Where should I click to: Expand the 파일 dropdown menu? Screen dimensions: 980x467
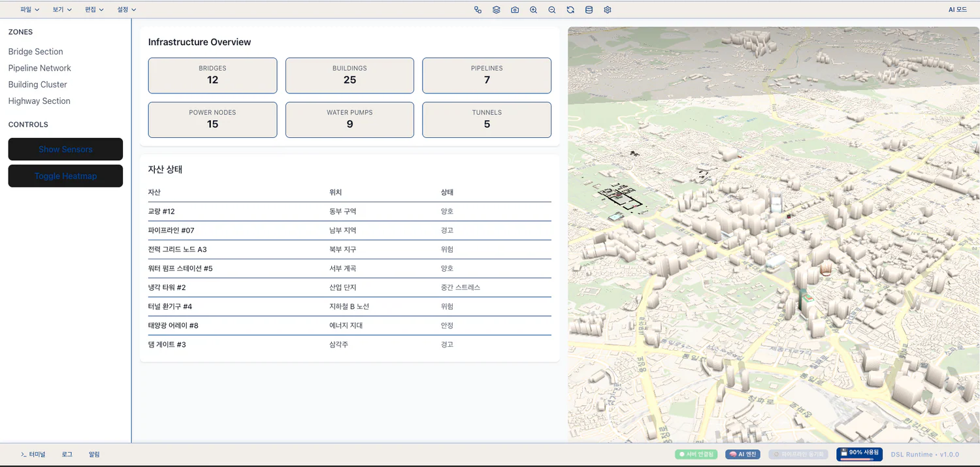click(30, 10)
